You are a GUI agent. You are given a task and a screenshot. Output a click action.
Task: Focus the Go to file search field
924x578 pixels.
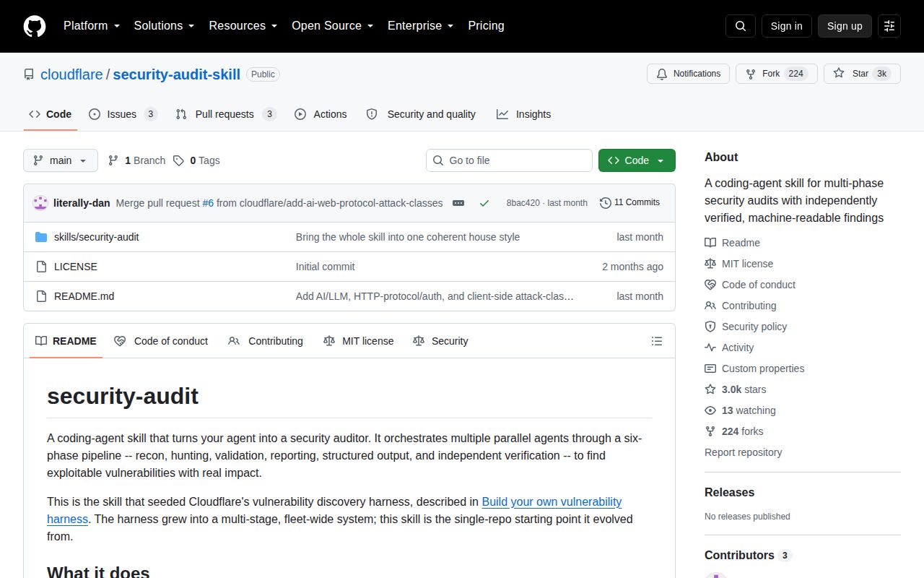[509, 160]
